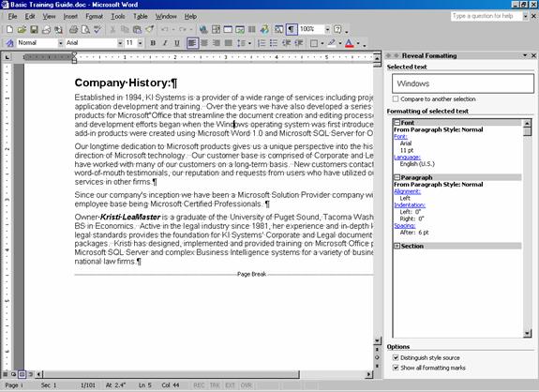Image resolution: width=539 pixels, height=392 pixels.
Task: Click the Underline button
Action: click(176, 43)
